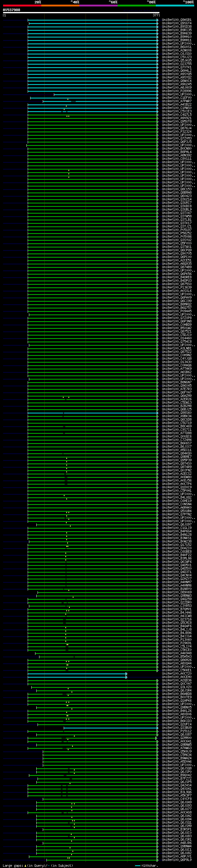Select the UniRef100_A9SYQ5 hit name
This screenshot has height=868, width=197.
[177, 74]
